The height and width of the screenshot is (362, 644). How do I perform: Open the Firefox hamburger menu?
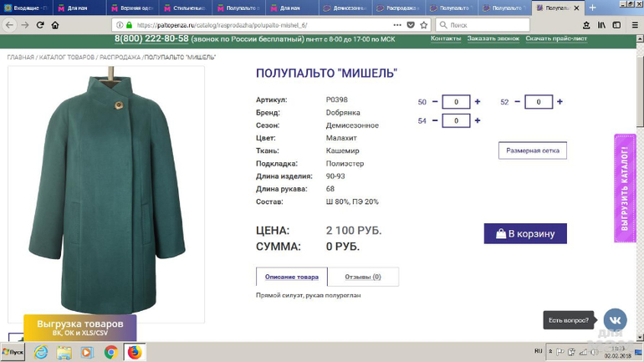635,25
